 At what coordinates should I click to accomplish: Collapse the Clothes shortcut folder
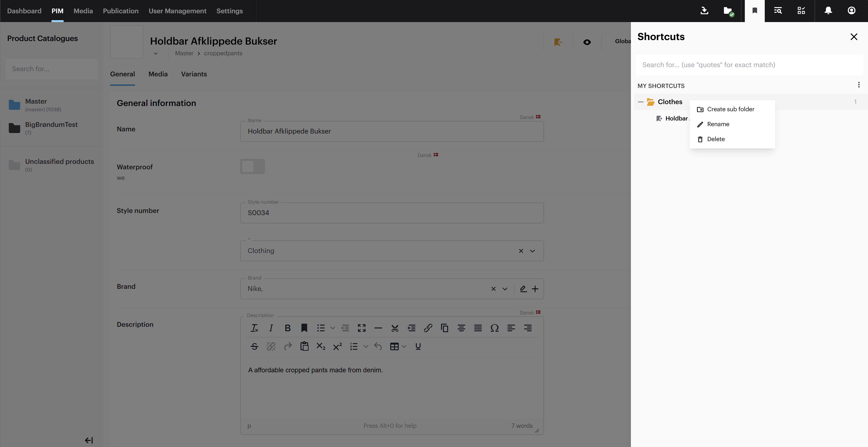click(641, 102)
